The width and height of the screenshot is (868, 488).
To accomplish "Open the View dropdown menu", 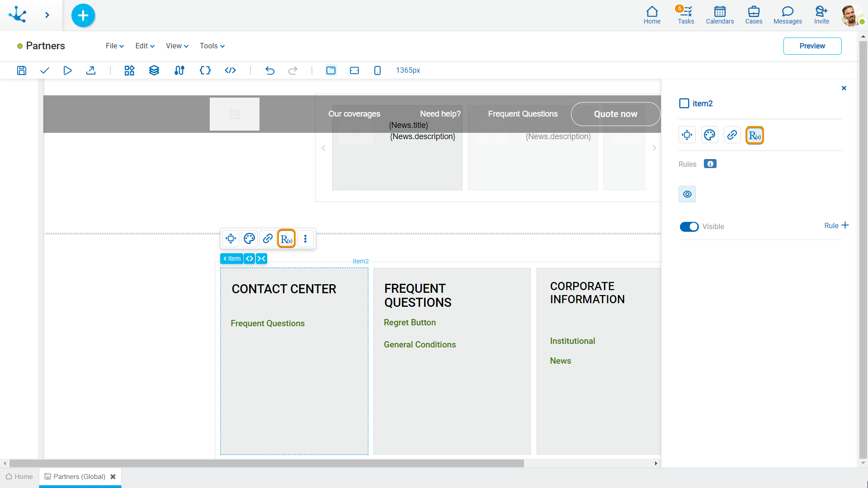I will coord(175,45).
